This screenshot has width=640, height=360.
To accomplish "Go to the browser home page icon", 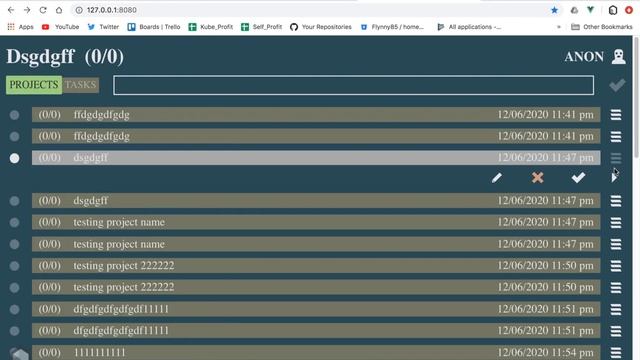I will pyautogui.click(x=59, y=10).
